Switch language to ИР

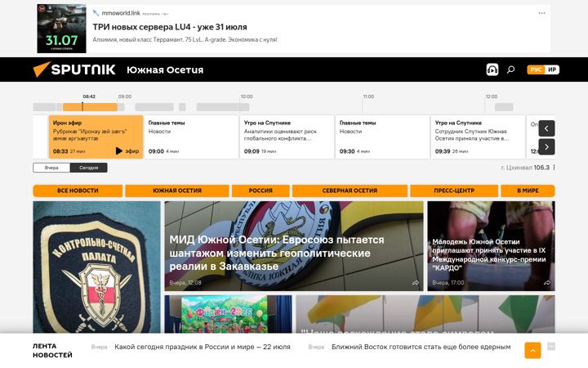(x=551, y=70)
